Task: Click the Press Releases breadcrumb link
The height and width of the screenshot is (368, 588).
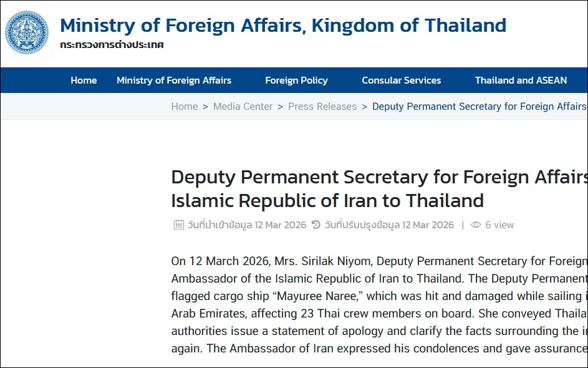Action: 322,106
